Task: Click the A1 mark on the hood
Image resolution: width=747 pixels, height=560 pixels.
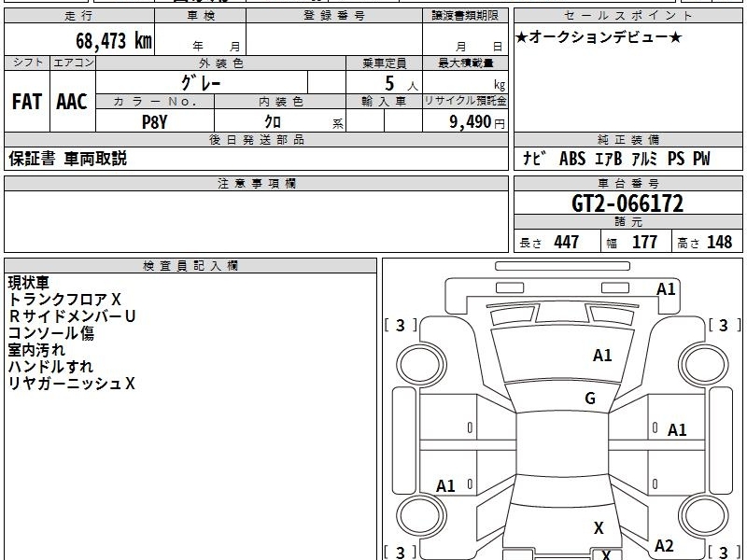Action: coord(602,356)
